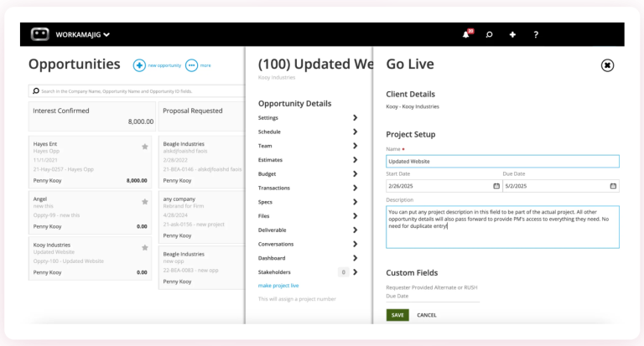Click the Workamajig robot logo icon
644x346 pixels.
(39, 34)
